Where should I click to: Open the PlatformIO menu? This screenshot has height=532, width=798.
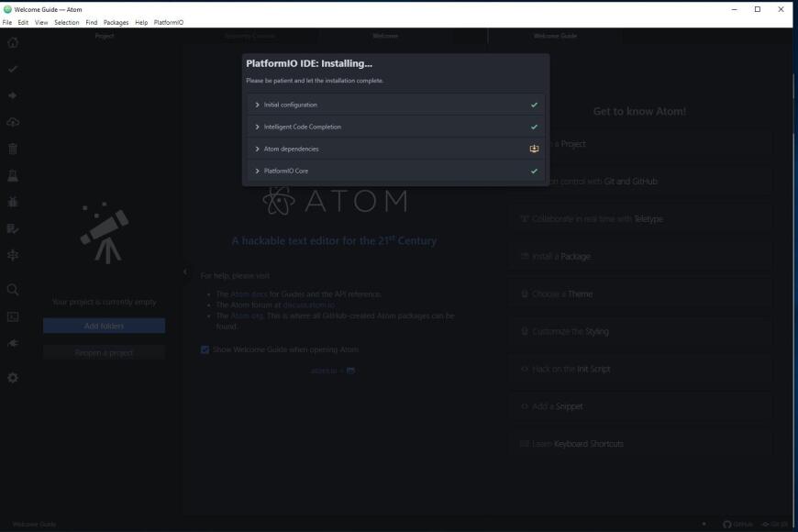(169, 22)
